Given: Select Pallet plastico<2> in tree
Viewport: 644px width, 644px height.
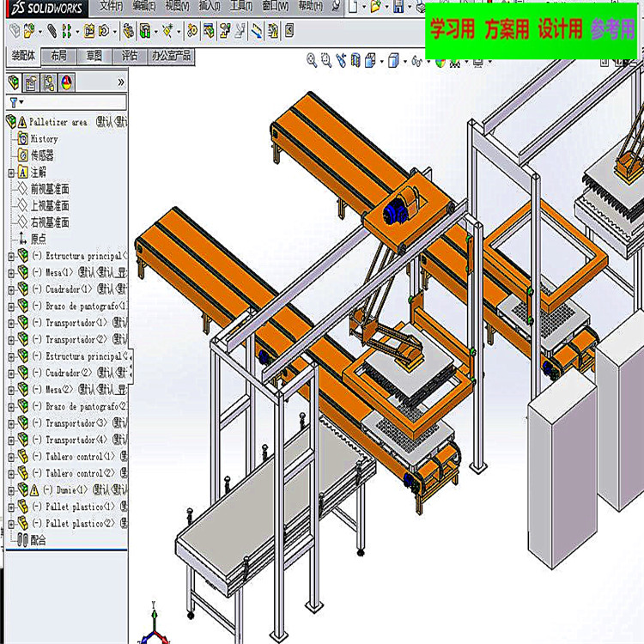Looking at the screenshot, I should click(x=72, y=524).
